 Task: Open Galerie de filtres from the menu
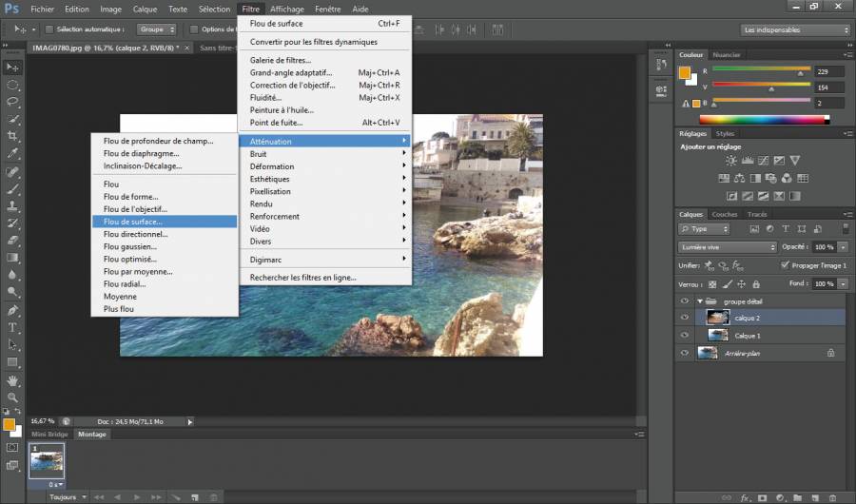(280, 60)
